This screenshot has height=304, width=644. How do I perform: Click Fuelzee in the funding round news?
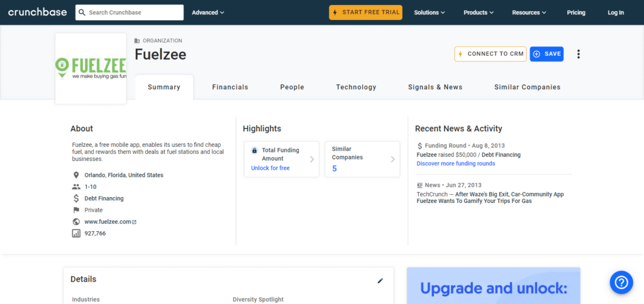click(427, 155)
